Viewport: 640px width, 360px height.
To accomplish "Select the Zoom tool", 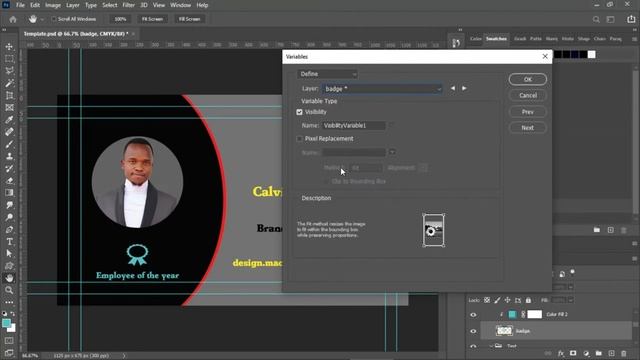I will tap(9, 290).
